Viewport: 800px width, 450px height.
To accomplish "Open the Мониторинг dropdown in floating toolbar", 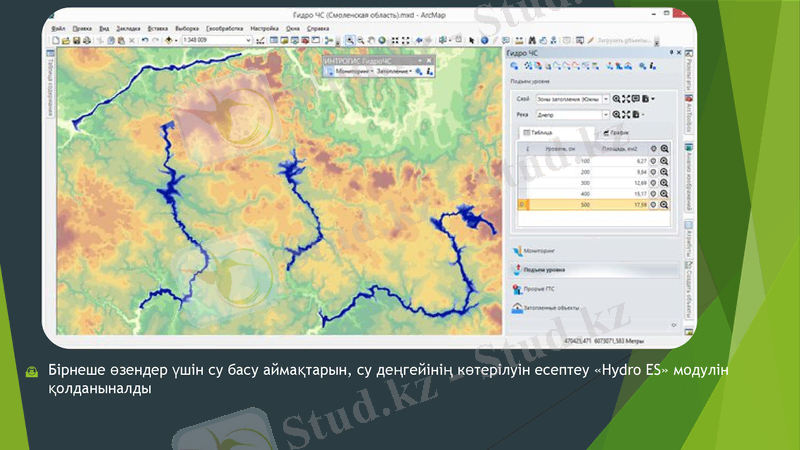I will click(355, 72).
